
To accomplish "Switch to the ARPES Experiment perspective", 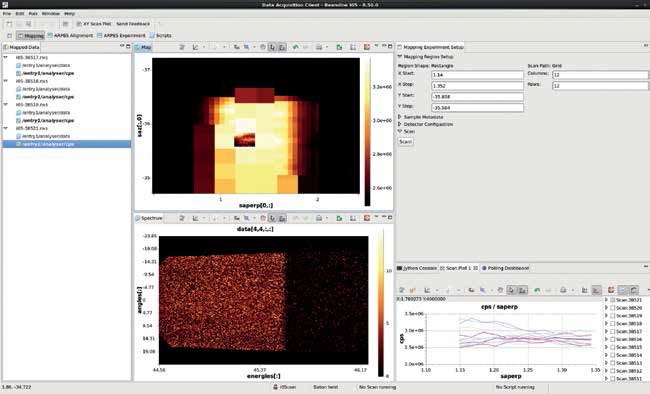I will 121,36.
